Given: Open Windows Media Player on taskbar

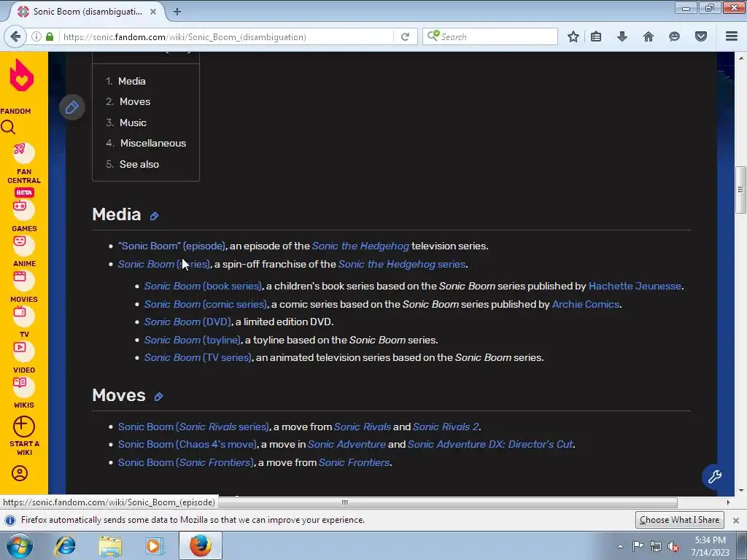Looking at the screenshot, I should tap(153, 545).
